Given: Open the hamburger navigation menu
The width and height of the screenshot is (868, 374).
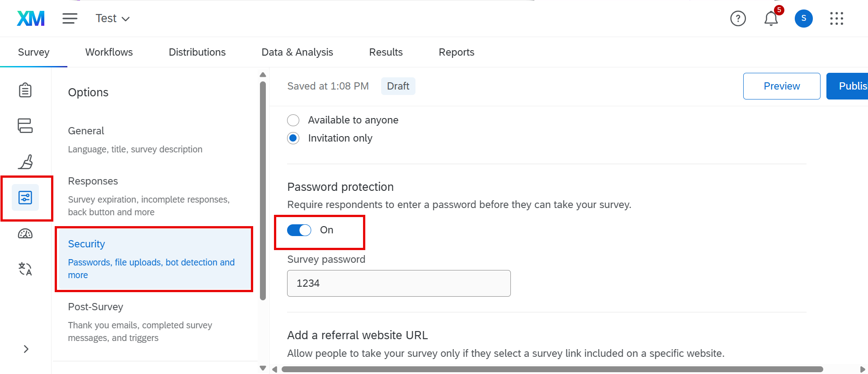Looking at the screenshot, I should (x=70, y=19).
